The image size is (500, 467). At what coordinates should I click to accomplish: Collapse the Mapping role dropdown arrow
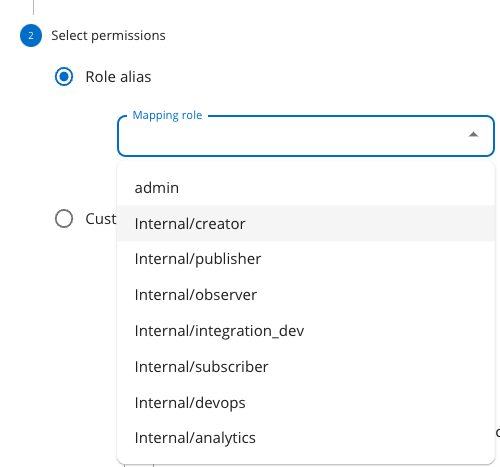[x=473, y=135]
